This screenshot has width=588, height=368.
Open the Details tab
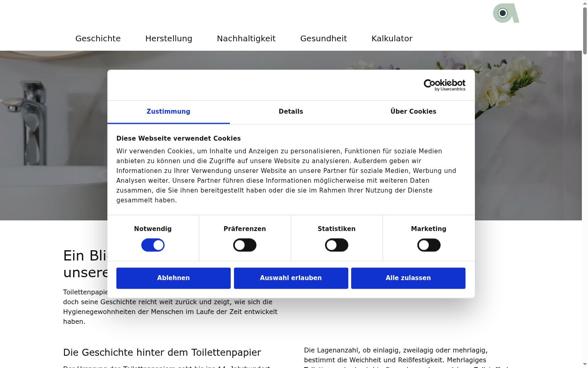tap(291, 112)
